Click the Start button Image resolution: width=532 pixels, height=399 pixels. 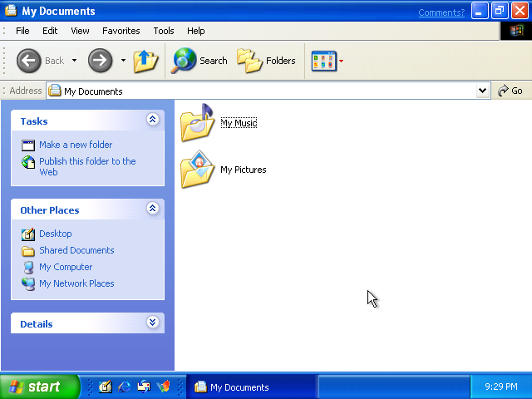click(x=40, y=387)
